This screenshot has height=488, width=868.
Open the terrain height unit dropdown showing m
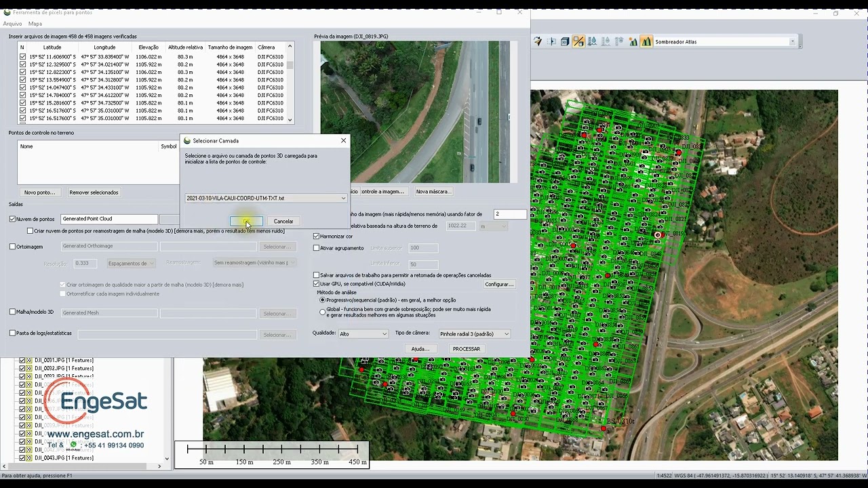(x=493, y=226)
